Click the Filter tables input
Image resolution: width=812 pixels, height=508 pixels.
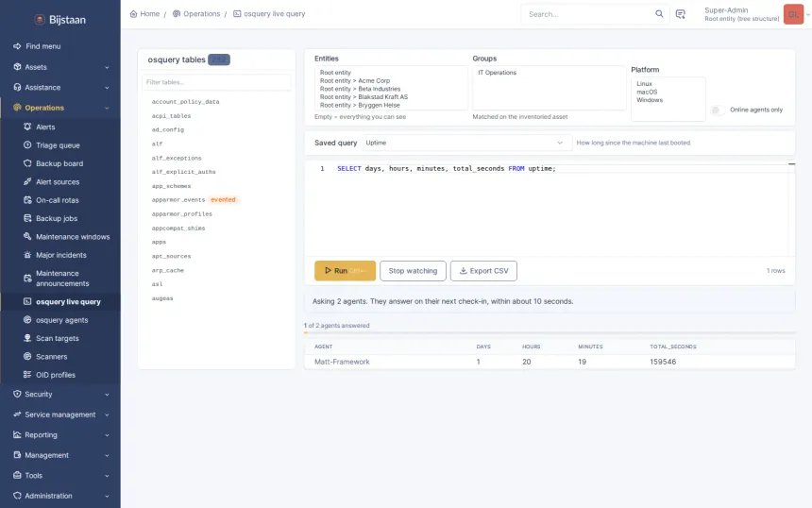(216, 82)
